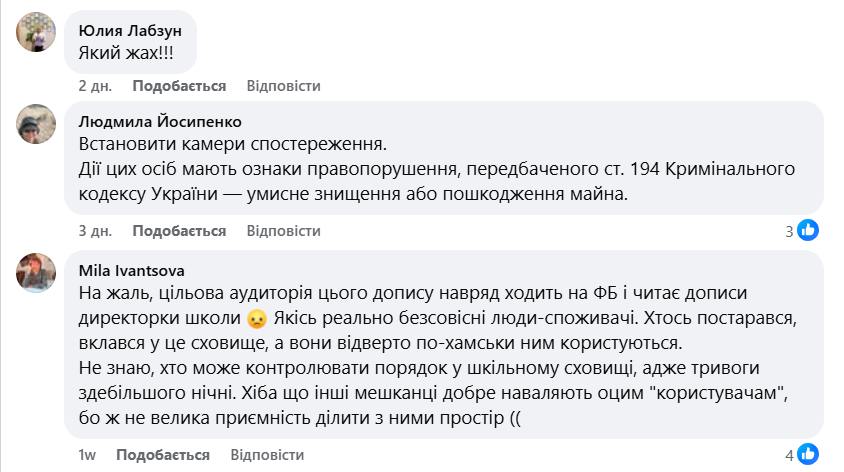The image size is (844, 472).
Task: Reply to Юлия Лабзун's comment
Action: click(x=283, y=86)
